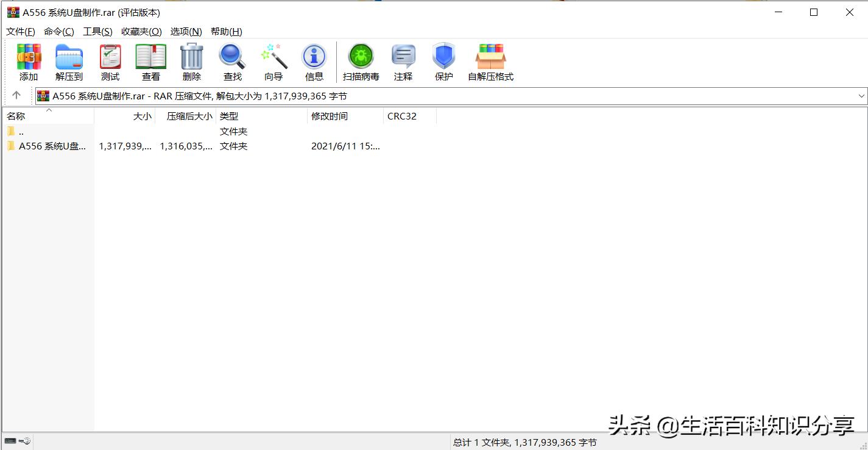The image size is (868, 450).
Task: Open the 工具 menu
Action: tap(97, 31)
